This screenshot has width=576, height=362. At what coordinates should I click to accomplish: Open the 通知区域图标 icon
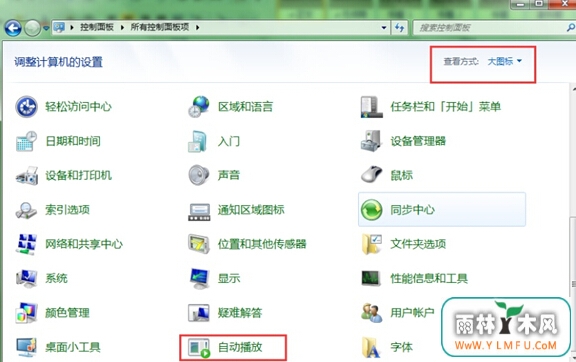point(199,211)
